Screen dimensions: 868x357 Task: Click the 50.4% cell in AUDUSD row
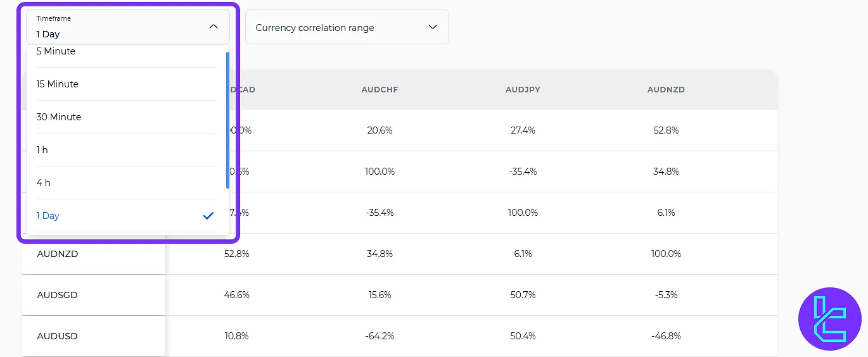click(523, 336)
